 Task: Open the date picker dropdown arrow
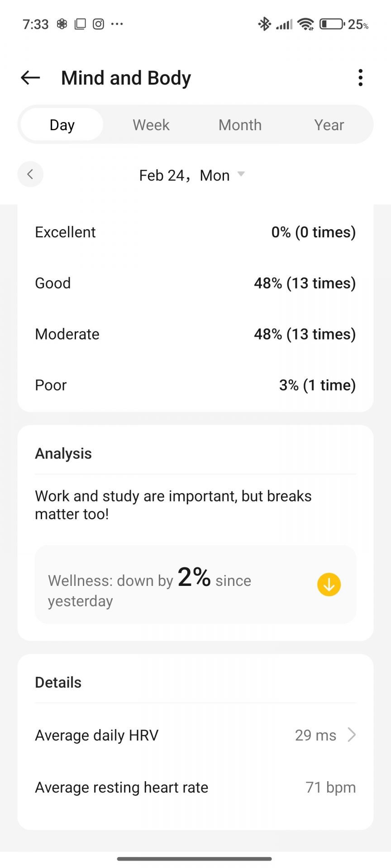pyautogui.click(x=241, y=174)
